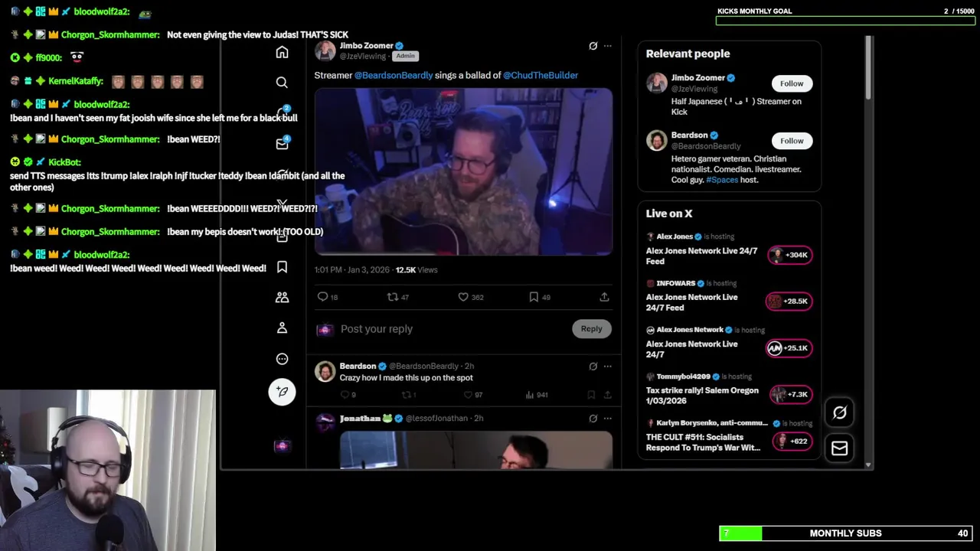Like the post with 362 likes

pyautogui.click(x=463, y=297)
